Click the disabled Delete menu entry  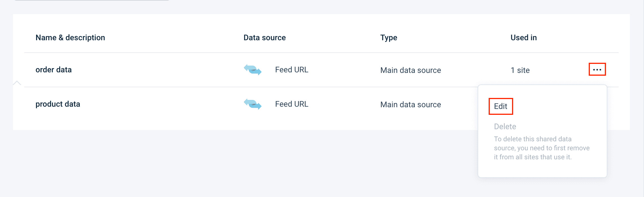point(505,127)
